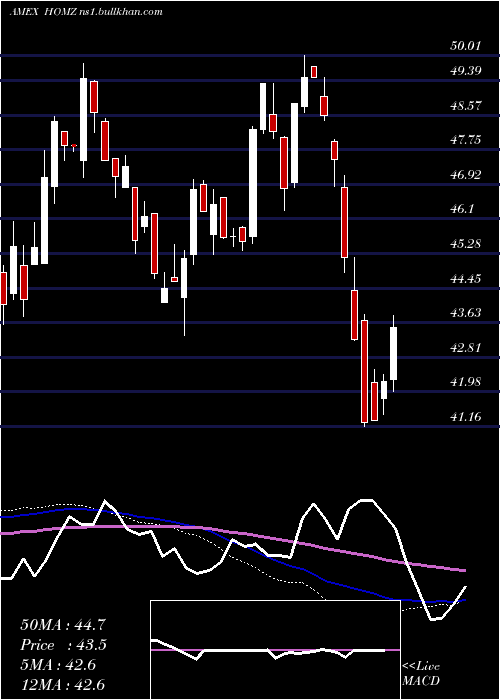Image resolution: width=500 pixels, height=700 pixels.
Task: Click the 5MA : 42.6 readout
Action: coord(58,665)
